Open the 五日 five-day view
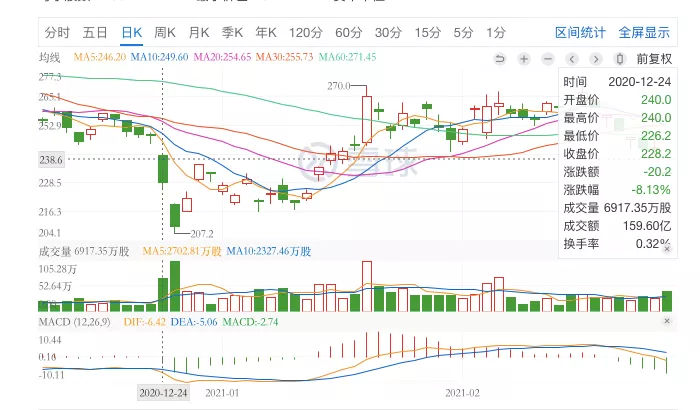 coord(96,32)
